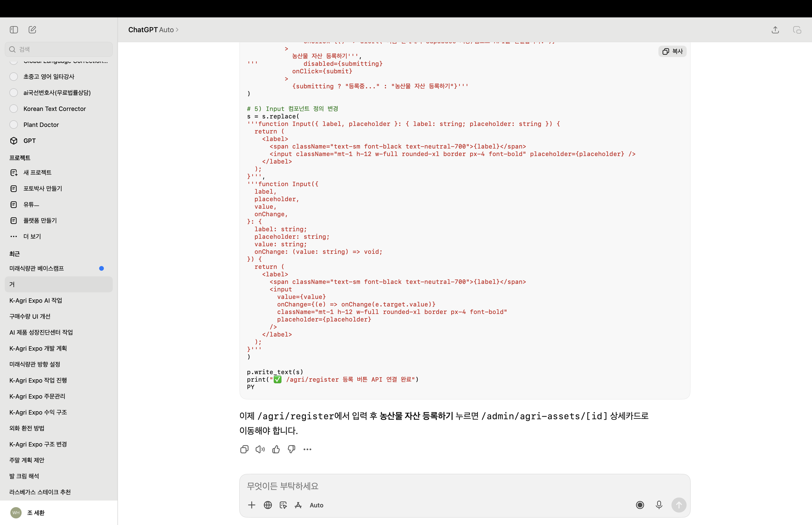The height and width of the screenshot is (525, 812).
Task: Open more response actions ellipsis
Action: point(307,450)
